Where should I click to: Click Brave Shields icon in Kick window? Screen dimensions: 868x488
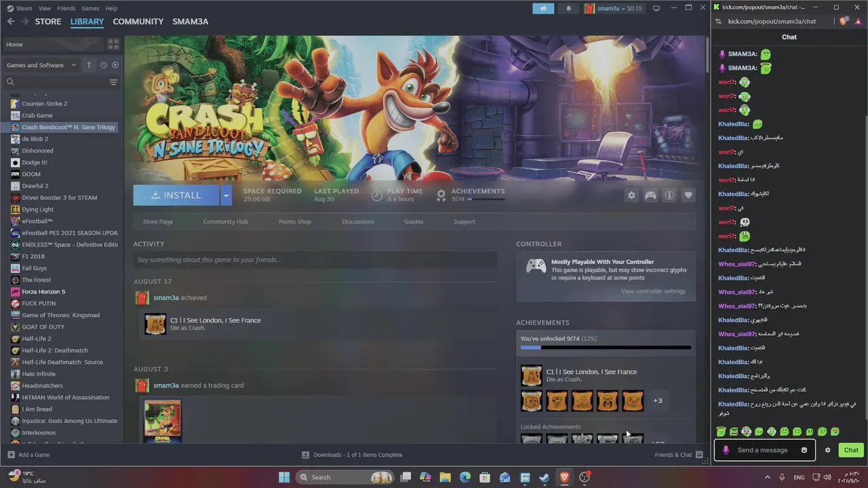(844, 21)
